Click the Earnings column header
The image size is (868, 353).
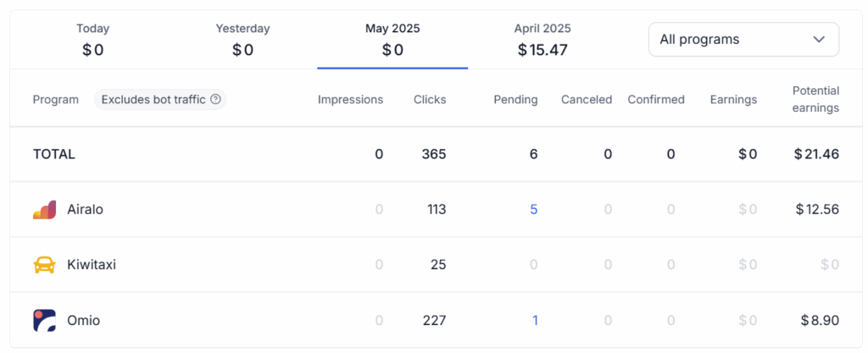tap(733, 100)
